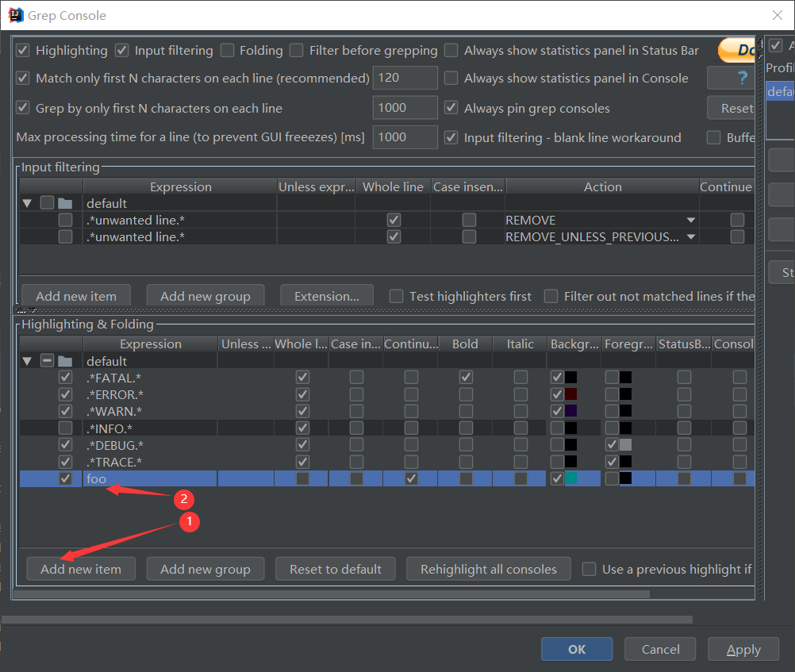Uncheck Bold for the .*FATAL.* pattern
This screenshot has width=795, height=672.
pos(465,378)
